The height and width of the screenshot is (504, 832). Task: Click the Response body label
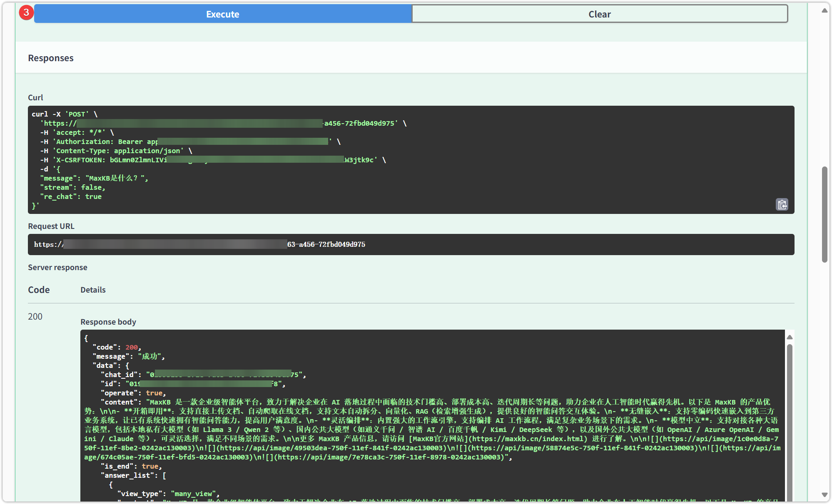point(108,322)
